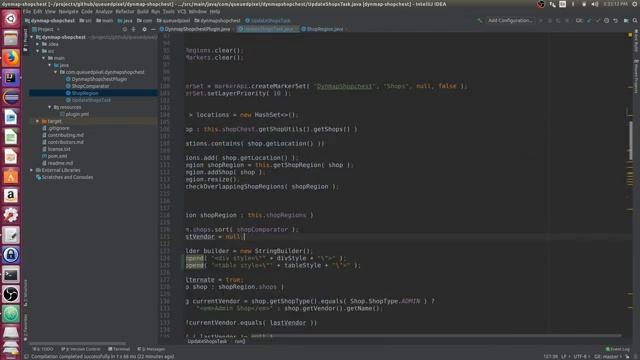Click the Revert changes icon

[x=616, y=20]
